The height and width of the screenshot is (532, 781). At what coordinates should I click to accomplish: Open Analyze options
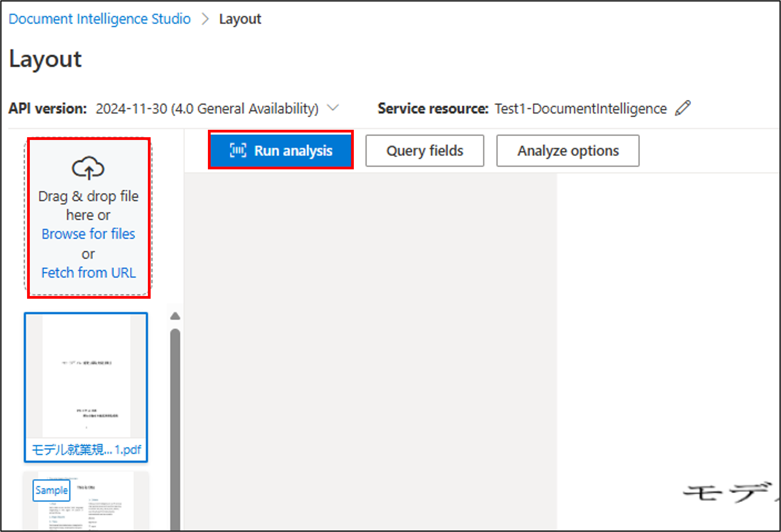568,151
